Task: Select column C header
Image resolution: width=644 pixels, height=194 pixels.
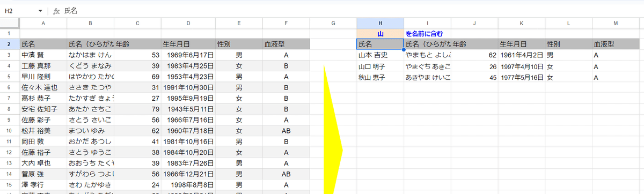Action: tap(138, 23)
